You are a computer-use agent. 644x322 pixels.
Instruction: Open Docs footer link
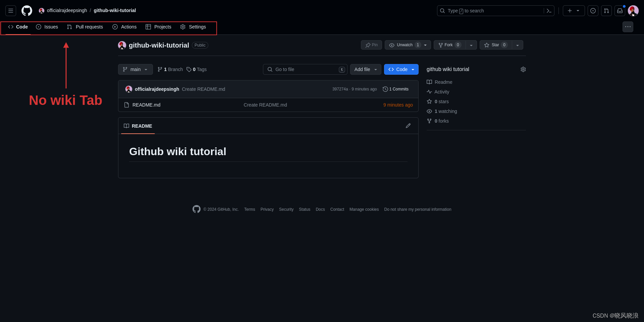[320, 209]
